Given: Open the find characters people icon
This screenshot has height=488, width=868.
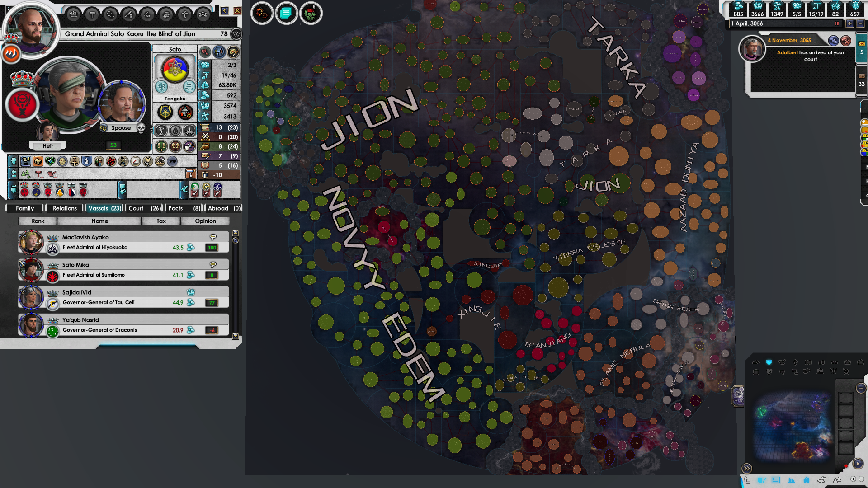Looking at the screenshot, I should [837, 480].
